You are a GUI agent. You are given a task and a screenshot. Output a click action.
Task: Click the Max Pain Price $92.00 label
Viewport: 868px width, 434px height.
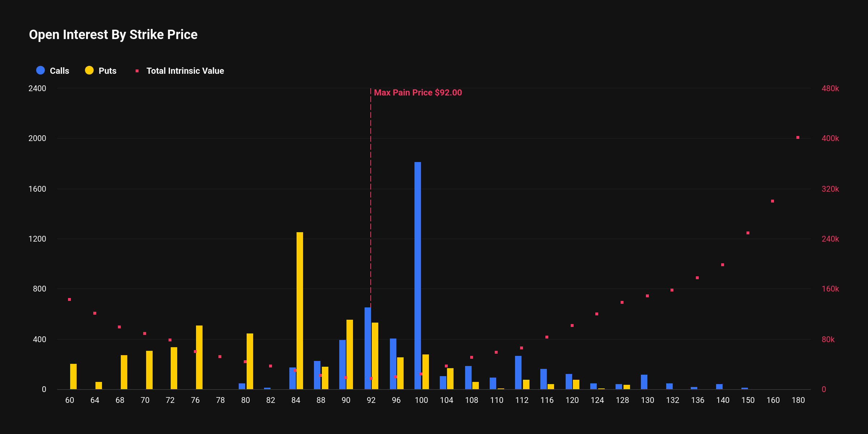click(x=418, y=93)
